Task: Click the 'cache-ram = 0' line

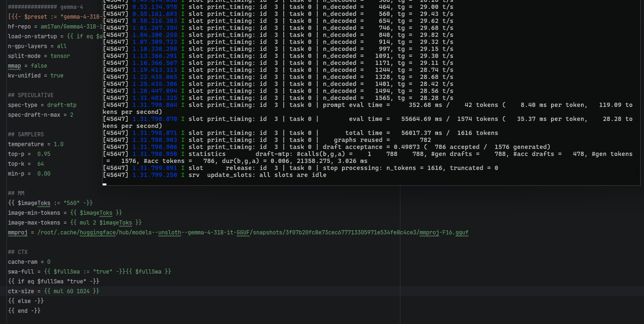Action: click(29, 262)
